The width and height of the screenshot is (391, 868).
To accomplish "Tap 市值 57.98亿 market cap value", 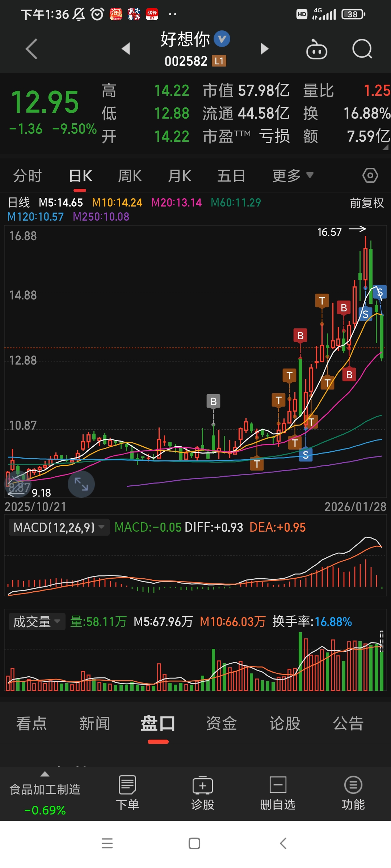I will coord(246,90).
